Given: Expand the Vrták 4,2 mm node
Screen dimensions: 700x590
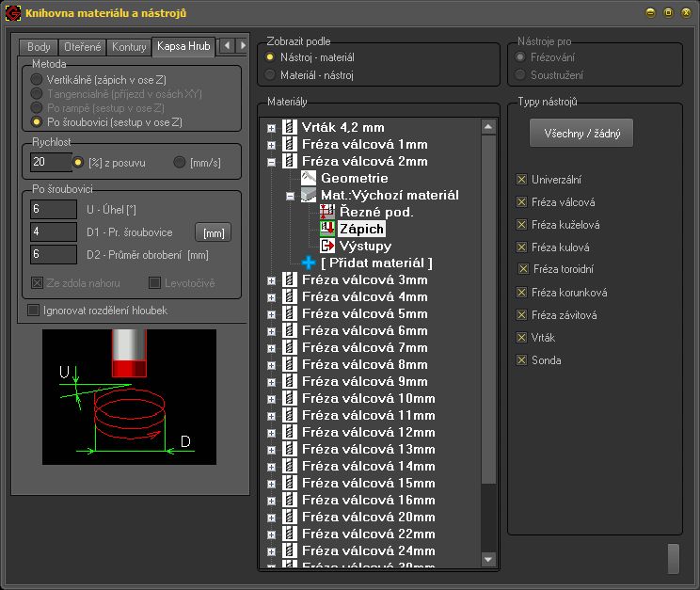Looking at the screenshot, I should [272, 127].
